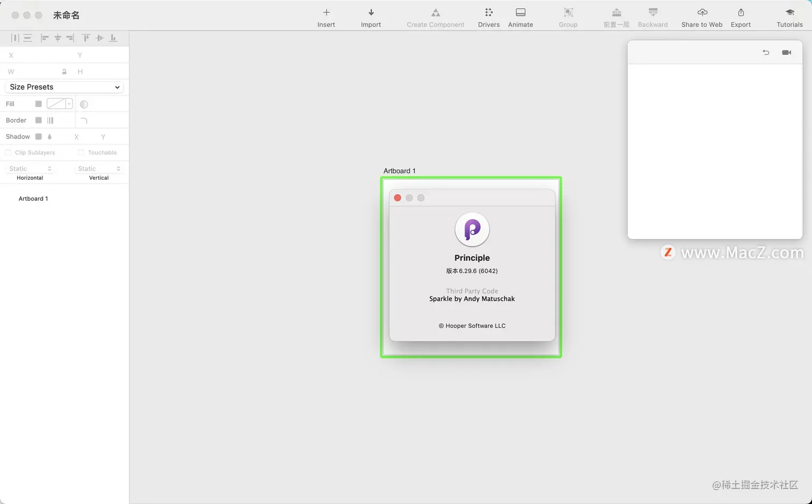The height and width of the screenshot is (504, 812).
Task: Open the Fill color dropdown arrow
Action: (69, 104)
